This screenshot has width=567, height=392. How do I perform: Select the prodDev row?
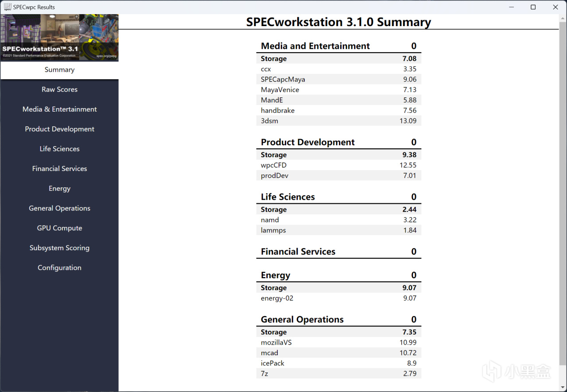tap(338, 176)
